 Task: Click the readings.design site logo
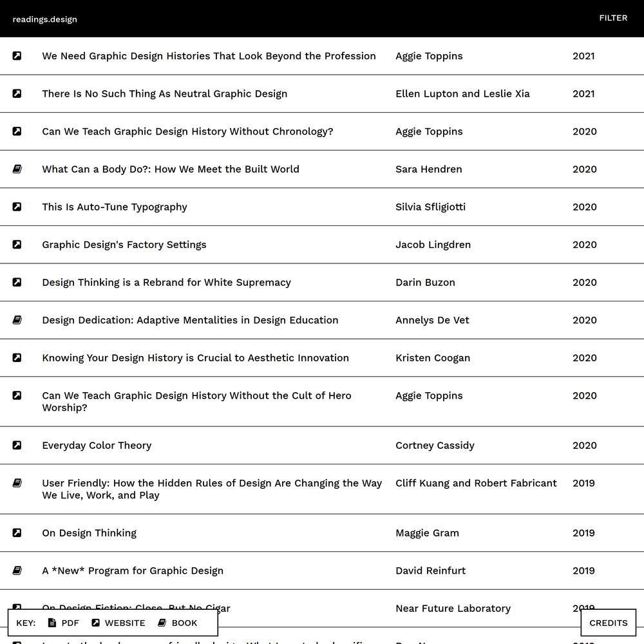[44, 19]
